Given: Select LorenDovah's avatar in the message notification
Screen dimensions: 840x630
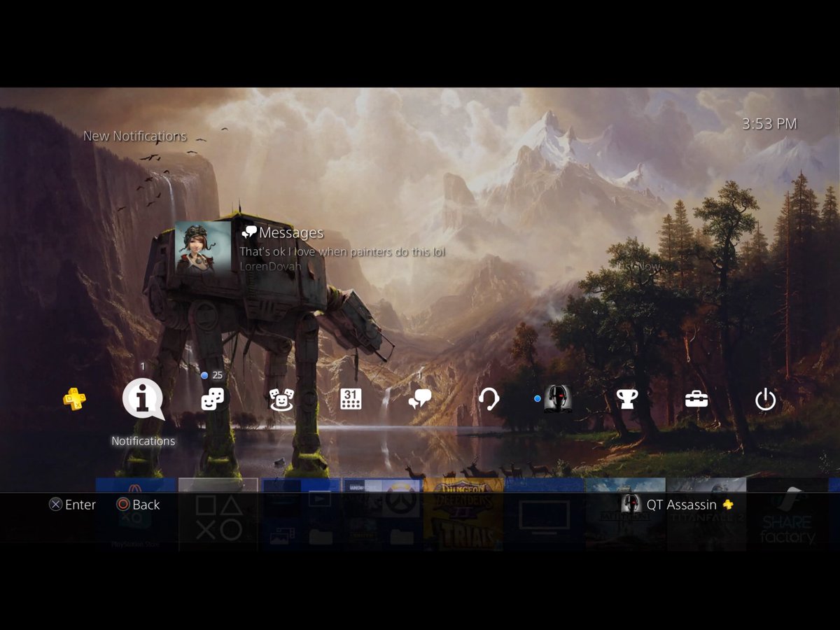Looking at the screenshot, I should point(203,248).
